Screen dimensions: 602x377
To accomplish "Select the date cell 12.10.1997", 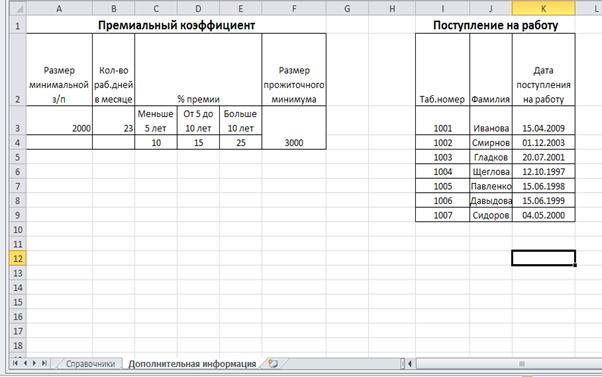I will coord(544,172).
